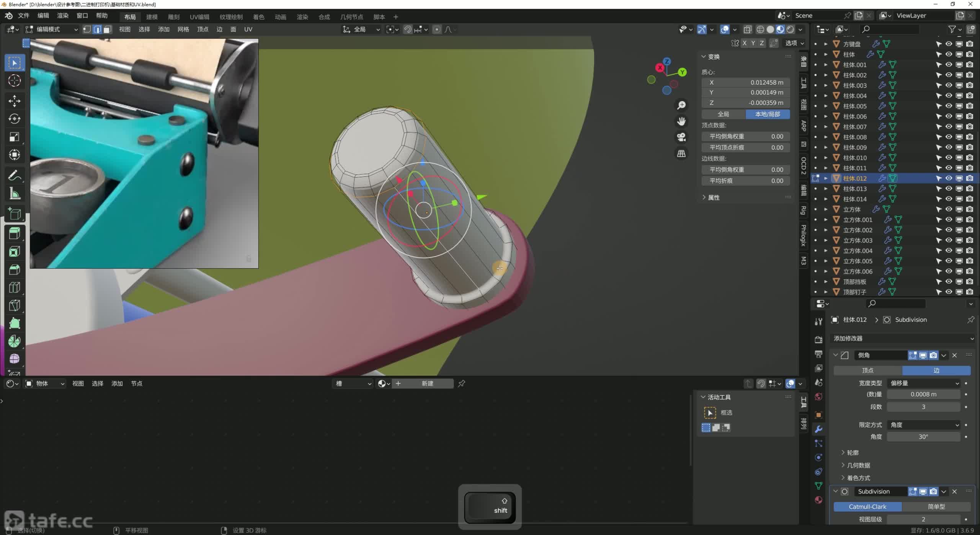
Task: Activate the Scale tool
Action: 15,137
